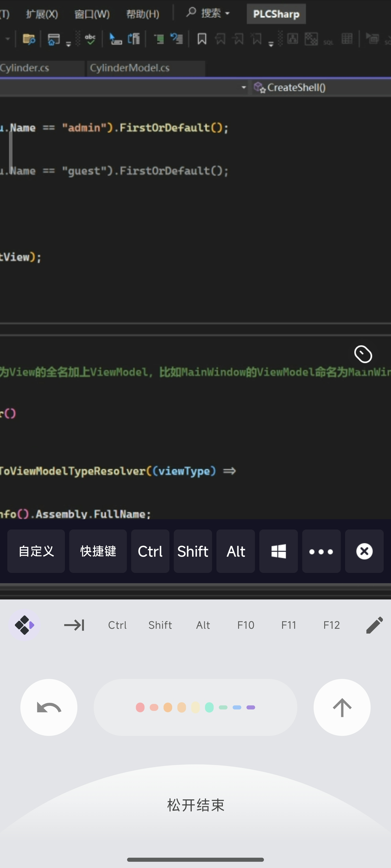Open the three-dots more keys menu

(321, 551)
